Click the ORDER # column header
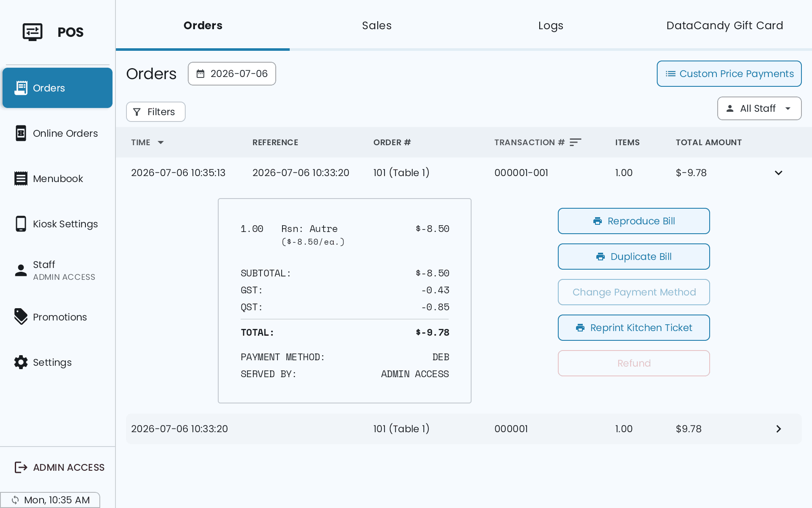812x508 pixels. (x=392, y=142)
